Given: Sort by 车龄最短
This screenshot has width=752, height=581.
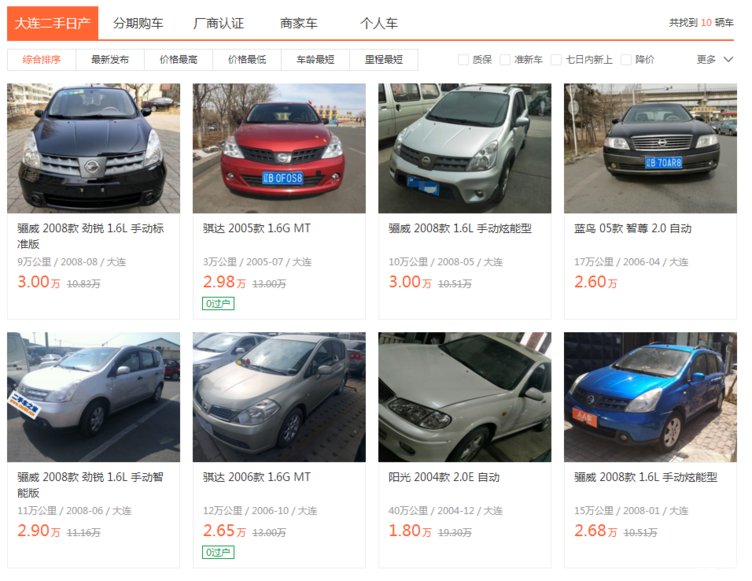Looking at the screenshot, I should pos(315,59).
